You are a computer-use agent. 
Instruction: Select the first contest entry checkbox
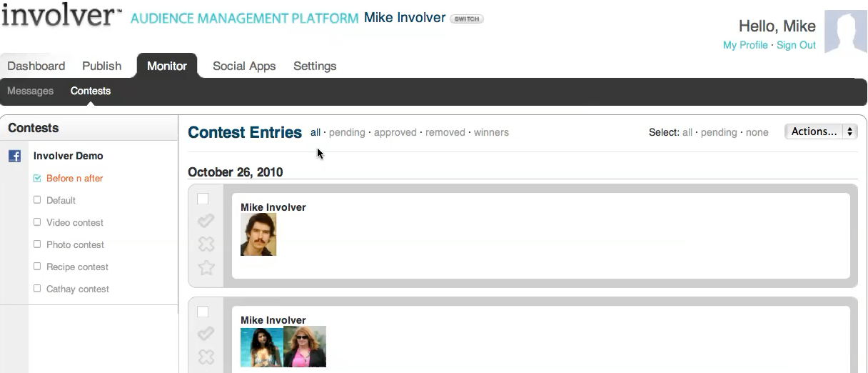[203, 199]
